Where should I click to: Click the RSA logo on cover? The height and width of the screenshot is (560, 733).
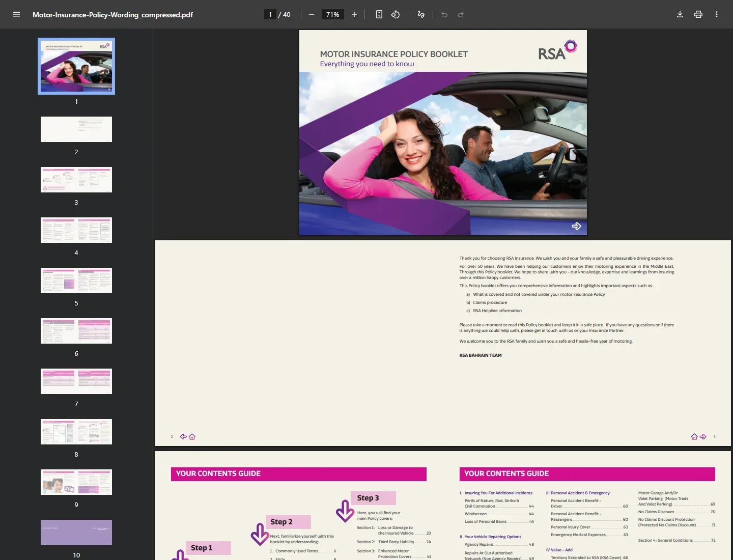pos(557,50)
